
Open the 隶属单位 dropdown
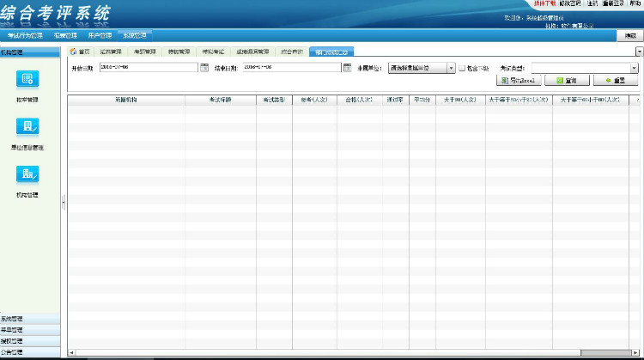pos(451,68)
